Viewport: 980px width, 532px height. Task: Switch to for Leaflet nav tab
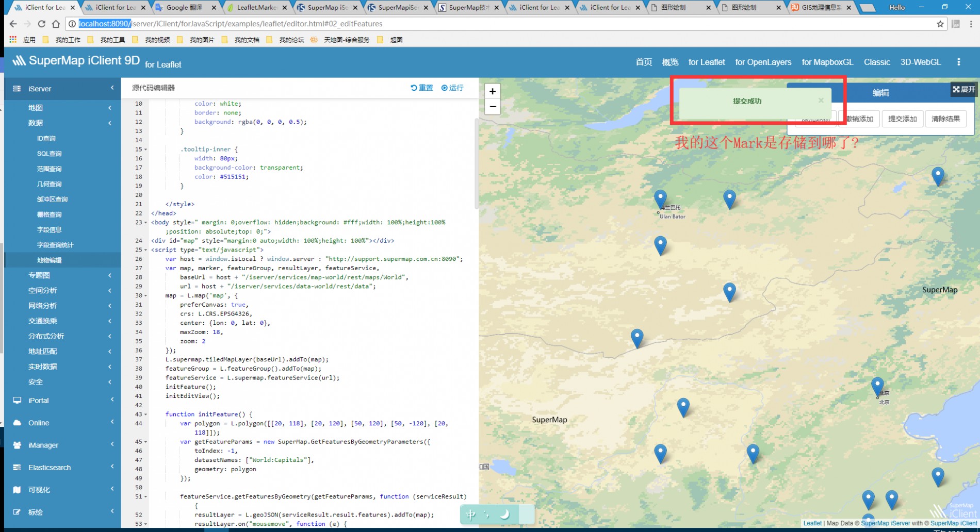707,62
